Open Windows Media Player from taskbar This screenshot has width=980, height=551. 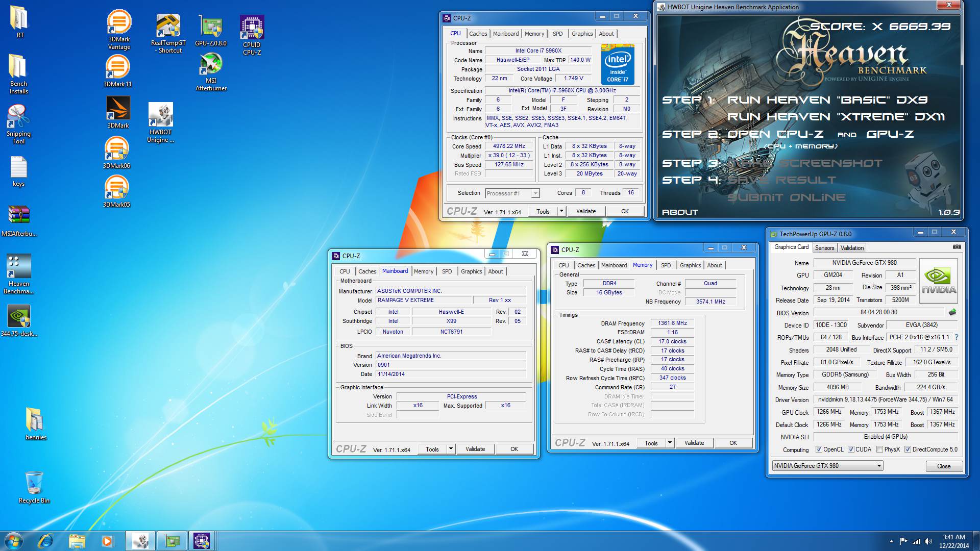(107, 540)
